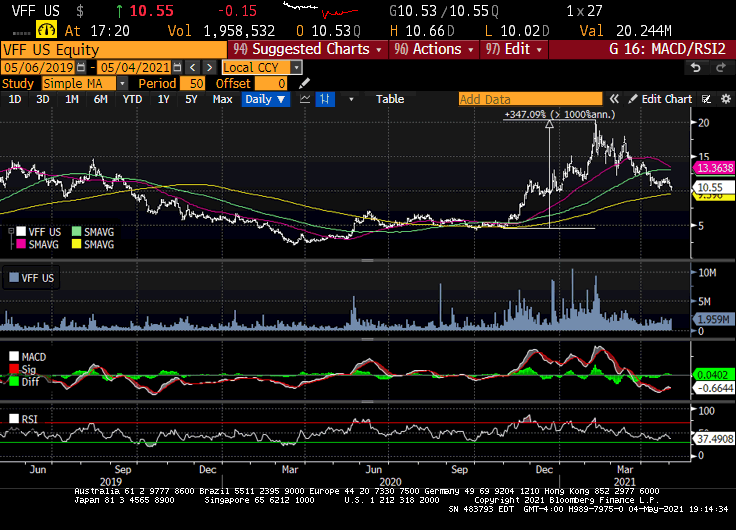Select the bar chart type icon
This screenshot has width=736, height=530.
pyautogui.click(x=325, y=99)
